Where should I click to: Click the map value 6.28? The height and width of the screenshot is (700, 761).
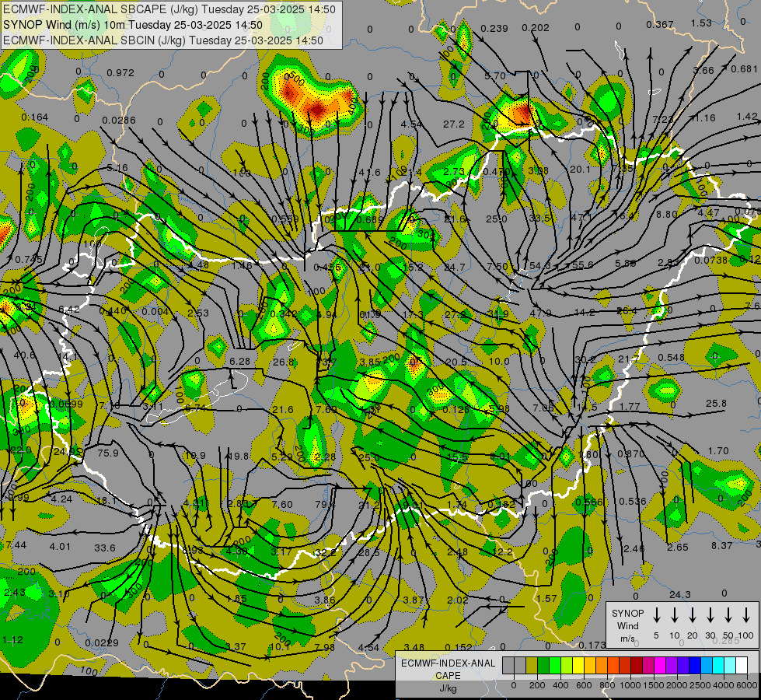click(239, 362)
